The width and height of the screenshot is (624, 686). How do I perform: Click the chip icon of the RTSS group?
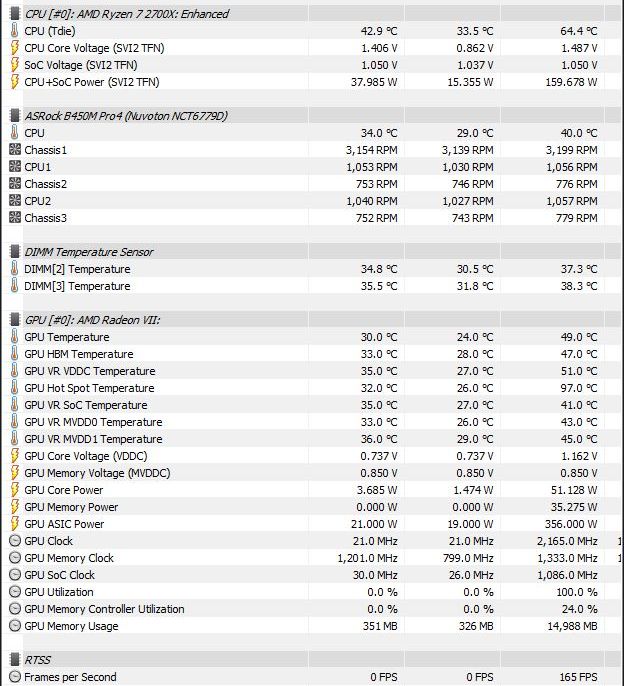point(15,659)
